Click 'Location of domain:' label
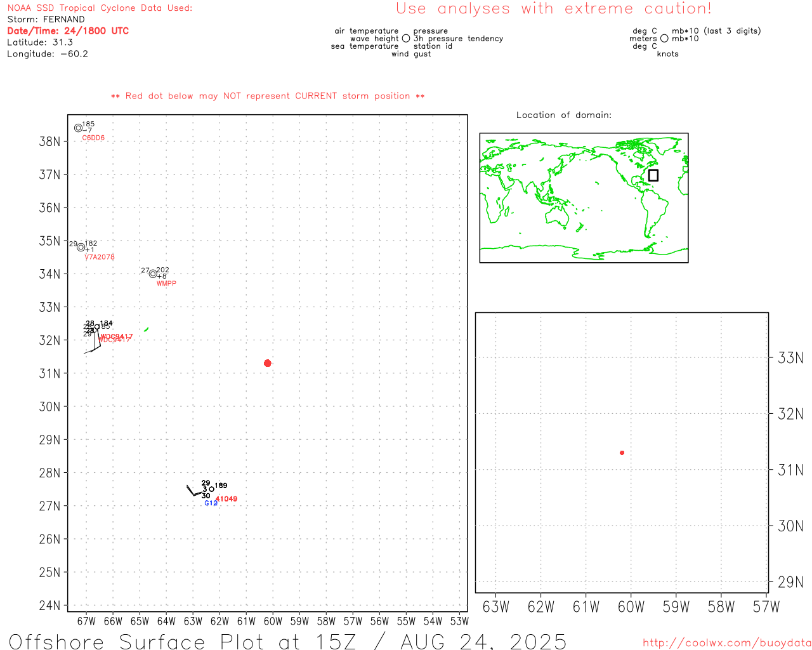 coord(564,115)
